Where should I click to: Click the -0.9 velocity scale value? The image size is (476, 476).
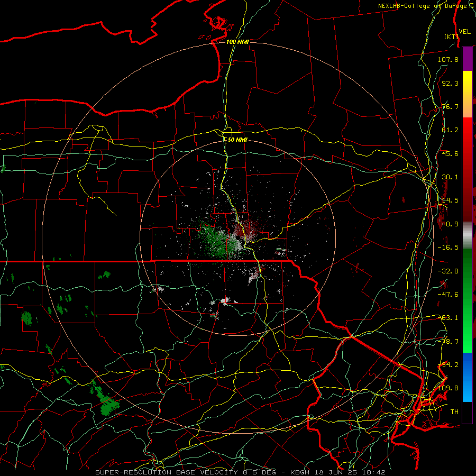pos(450,224)
